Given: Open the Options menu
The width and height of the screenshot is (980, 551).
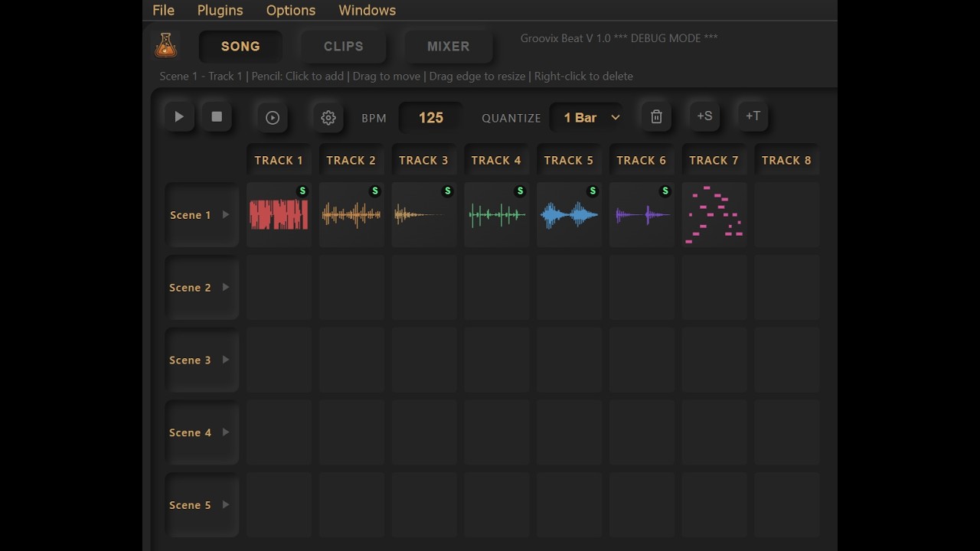Looking at the screenshot, I should 291,10.
